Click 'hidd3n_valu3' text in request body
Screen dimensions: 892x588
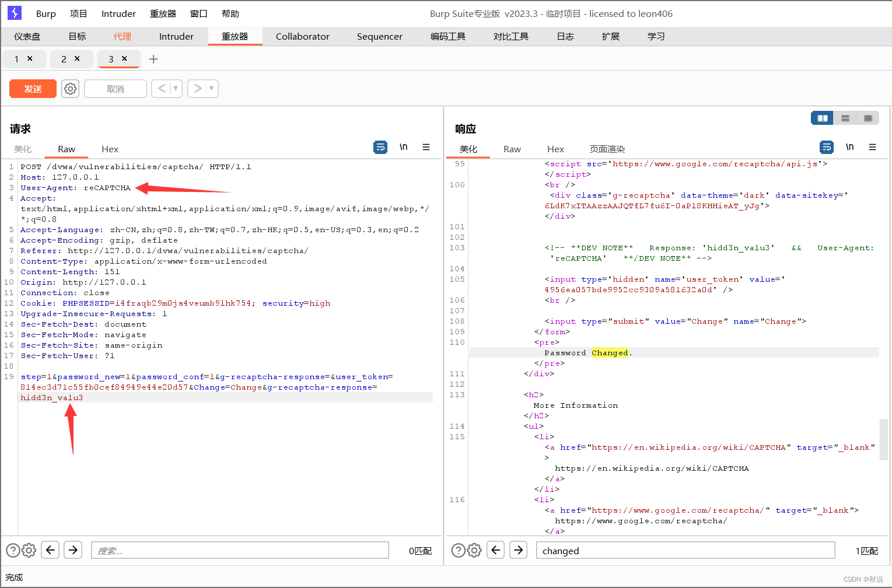tap(52, 398)
